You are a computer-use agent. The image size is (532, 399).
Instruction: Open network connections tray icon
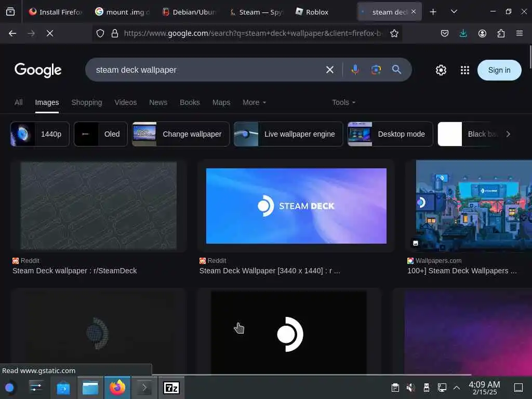coord(442,388)
